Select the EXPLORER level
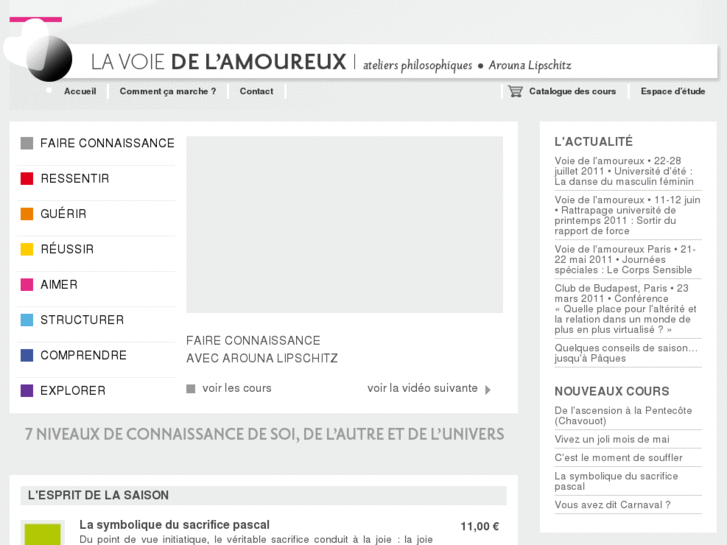 point(73,391)
